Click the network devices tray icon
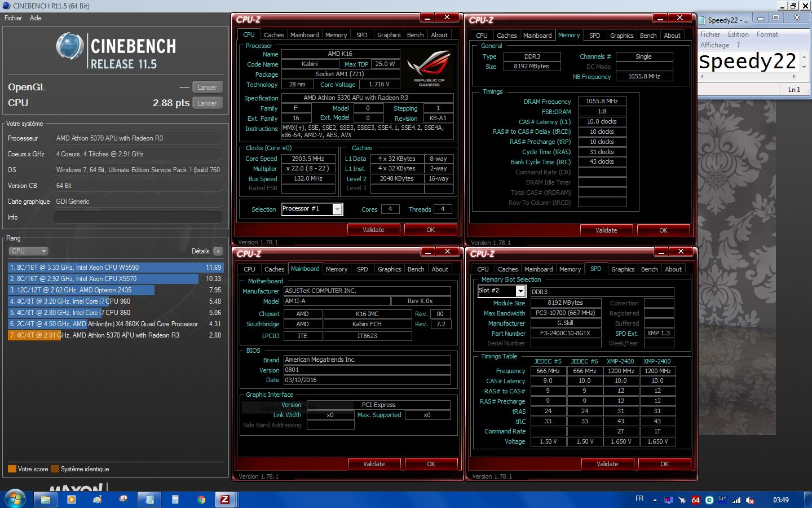This screenshot has width=812, height=508. coord(723,500)
